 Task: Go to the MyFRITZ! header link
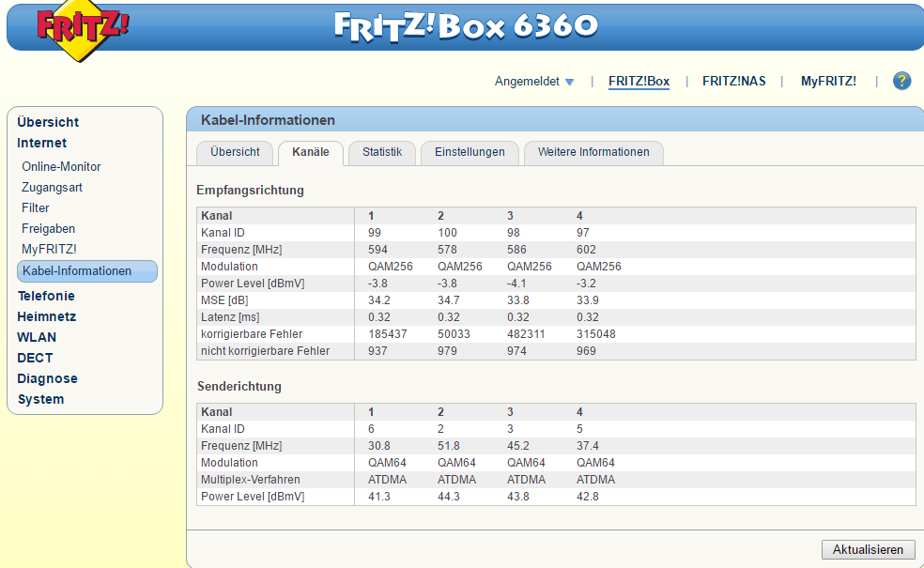(827, 82)
